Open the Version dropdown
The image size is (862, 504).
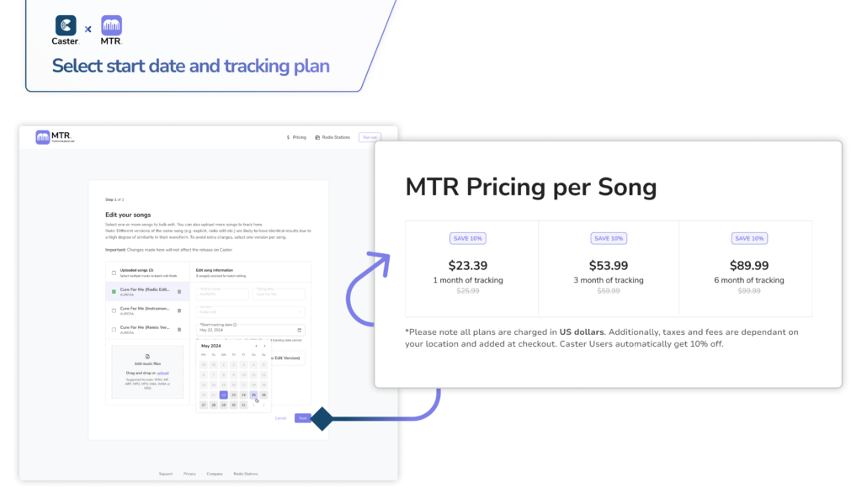point(250,311)
